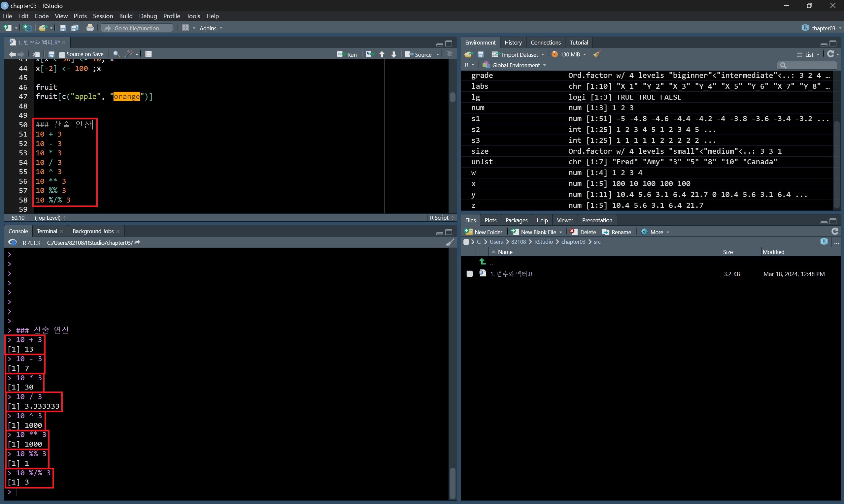Screen dimensions: 844x504
Task: Click the re-run previous code region icon
Action: 369,54
